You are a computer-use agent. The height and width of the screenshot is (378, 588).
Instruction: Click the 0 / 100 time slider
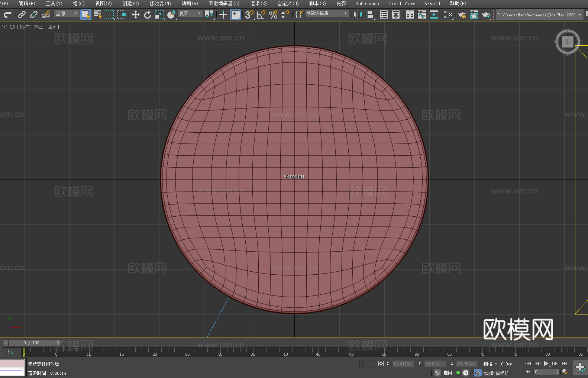(x=32, y=343)
